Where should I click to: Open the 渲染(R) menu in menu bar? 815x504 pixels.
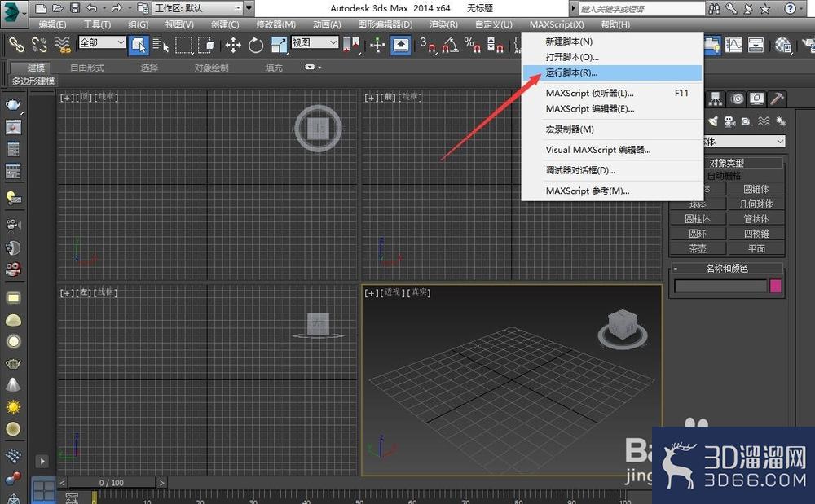pos(443,24)
